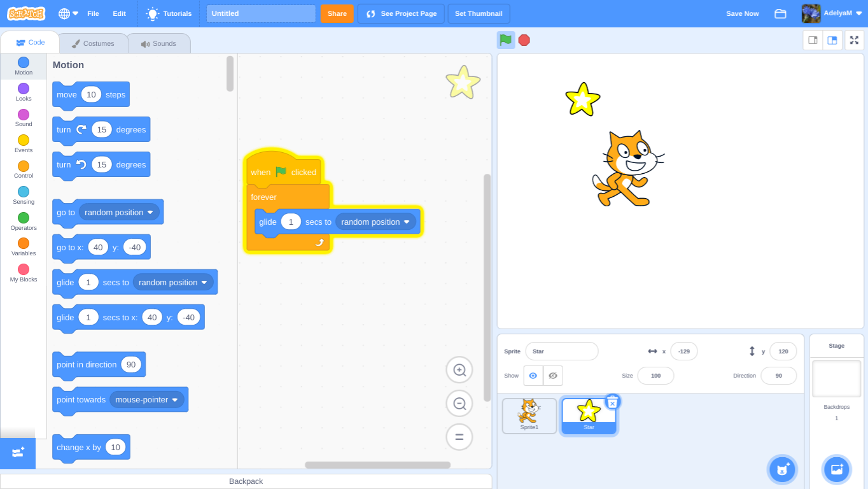The width and height of the screenshot is (868, 489).
Task: Click the Add Extension button
Action: (18, 453)
